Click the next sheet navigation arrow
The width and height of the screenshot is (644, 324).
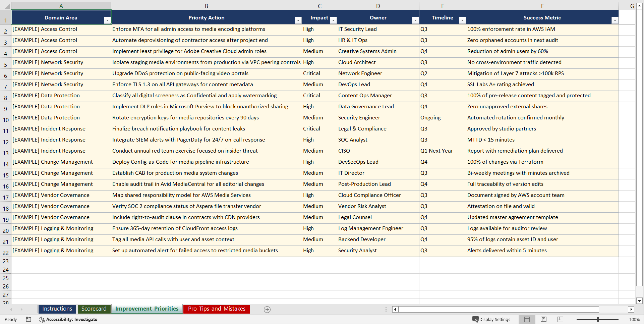[x=21, y=309]
